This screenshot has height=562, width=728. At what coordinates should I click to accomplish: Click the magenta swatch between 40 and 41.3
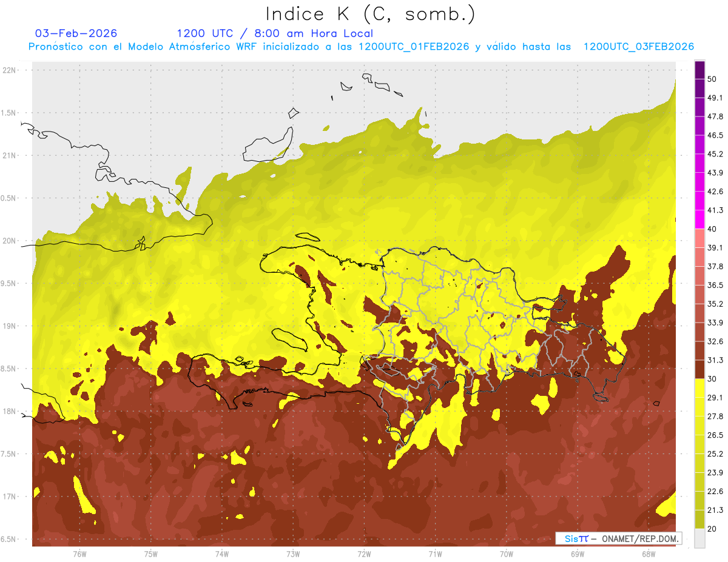click(x=699, y=219)
